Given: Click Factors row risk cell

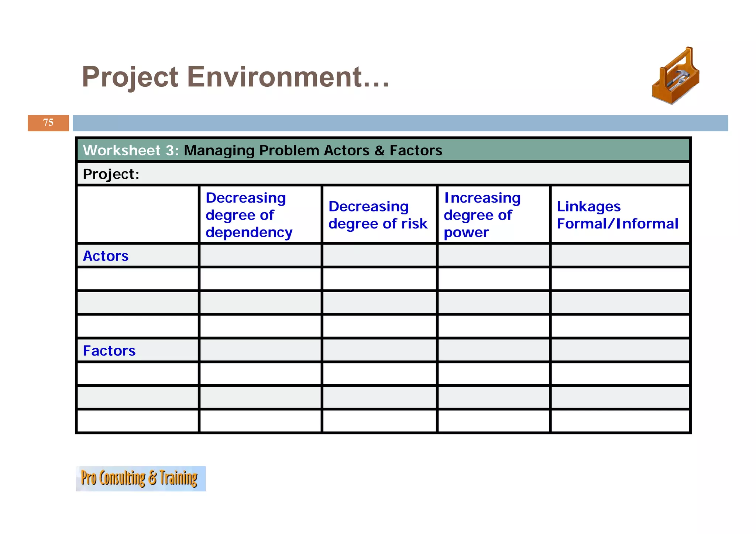Looking at the screenshot, I should coord(379,350).
